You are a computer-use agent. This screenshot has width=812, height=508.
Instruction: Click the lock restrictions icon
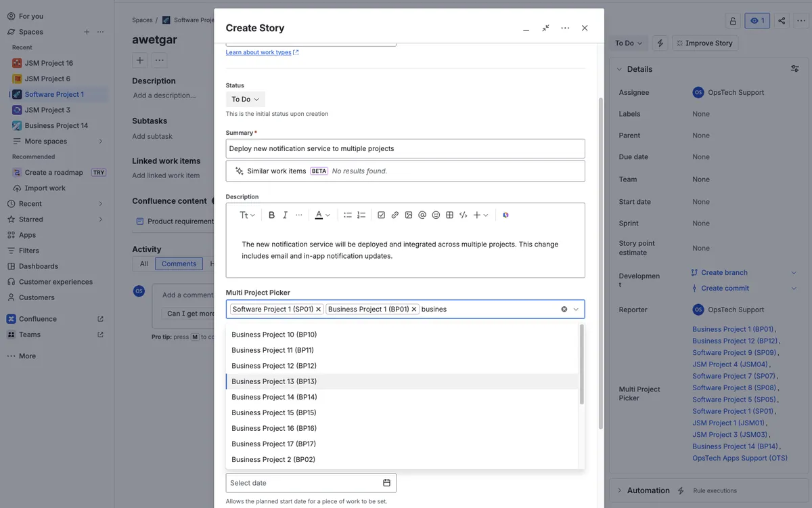[732, 20]
